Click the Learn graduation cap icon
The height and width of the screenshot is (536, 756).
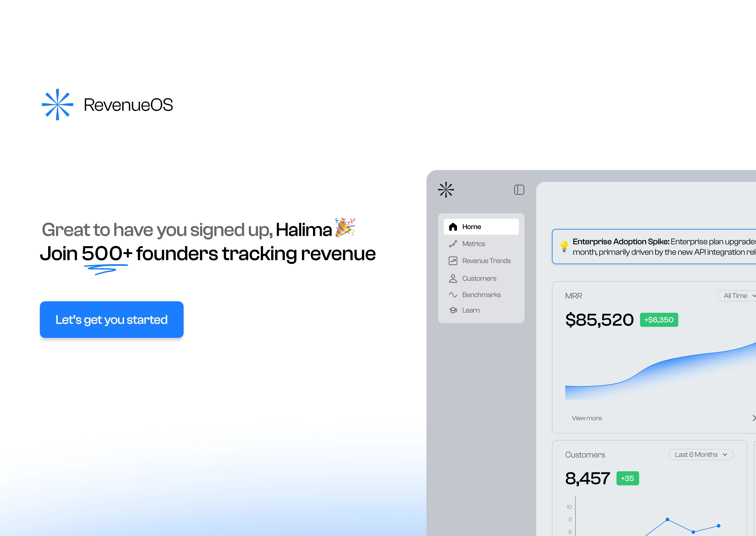click(453, 310)
